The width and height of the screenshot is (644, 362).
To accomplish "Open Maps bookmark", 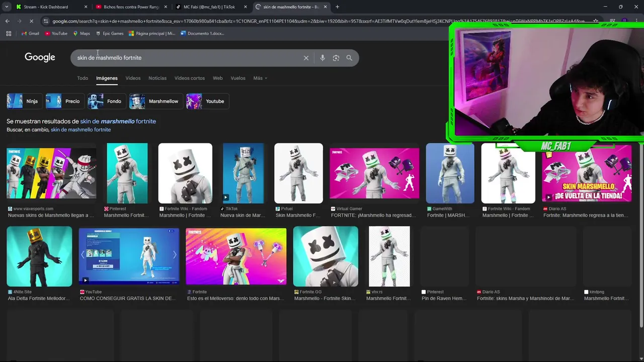I will 82,34.
